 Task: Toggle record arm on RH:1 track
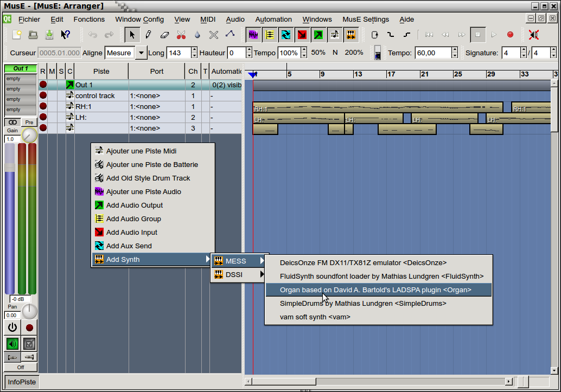pyautogui.click(x=43, y=106)
